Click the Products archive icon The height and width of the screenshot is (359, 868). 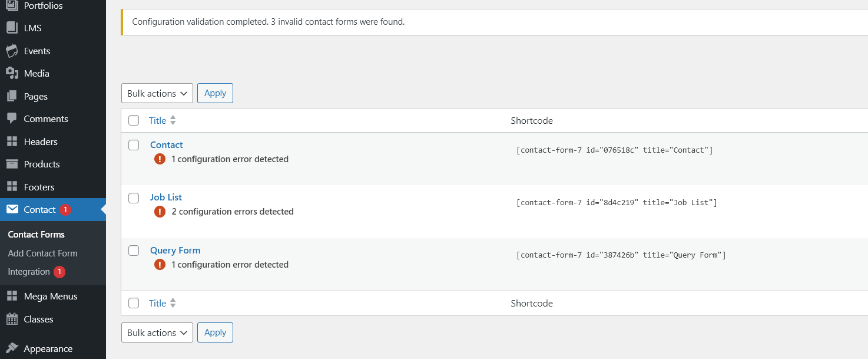click(12, 164)
